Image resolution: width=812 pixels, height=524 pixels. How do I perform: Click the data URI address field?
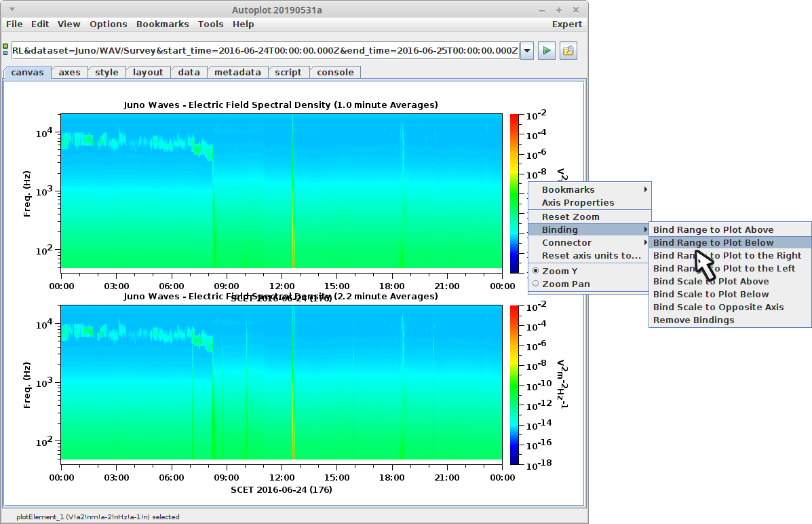(265, 51)
